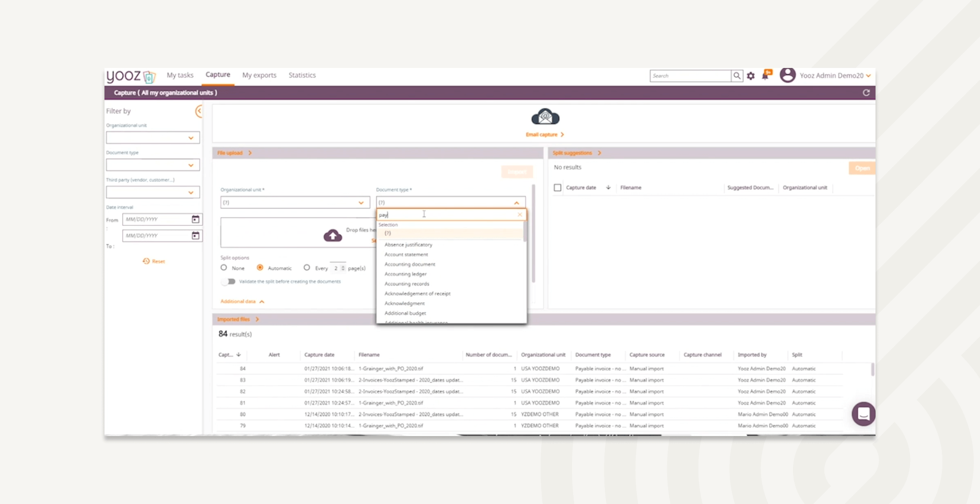
Task: Open the Yooz Admin Demo20 user menu
Action: 835,76
